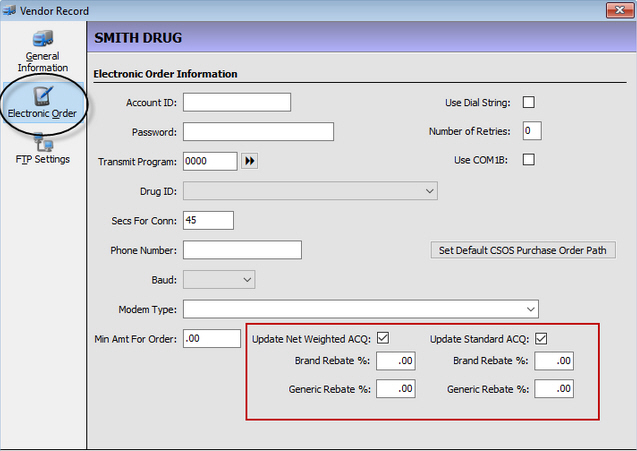
Task: Select the Electronic Order tablet icon
Action: [43, 96]
